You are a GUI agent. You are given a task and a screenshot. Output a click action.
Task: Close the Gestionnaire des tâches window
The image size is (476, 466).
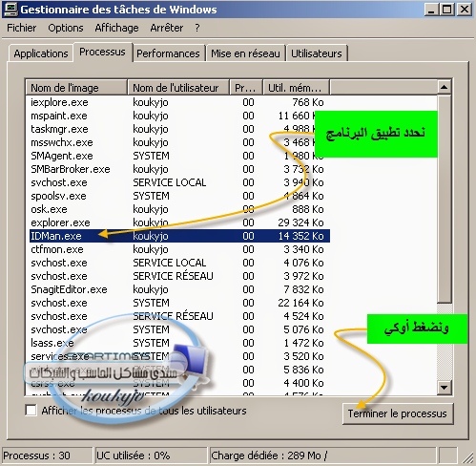click(465, 10)
